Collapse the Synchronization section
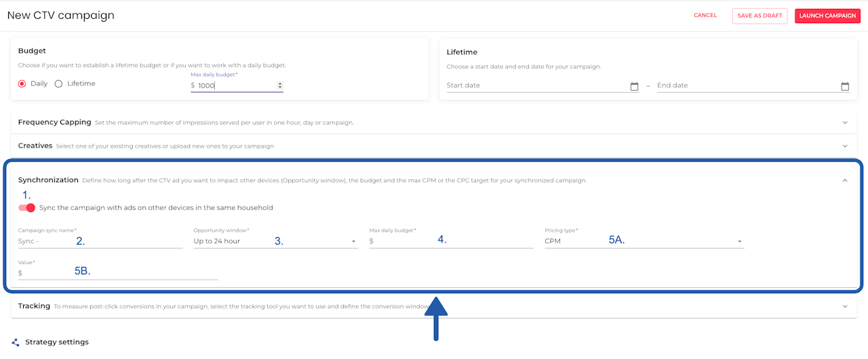The height and width of the screenshot is (359, 868). pyautogui.click(x=845, y=180)
